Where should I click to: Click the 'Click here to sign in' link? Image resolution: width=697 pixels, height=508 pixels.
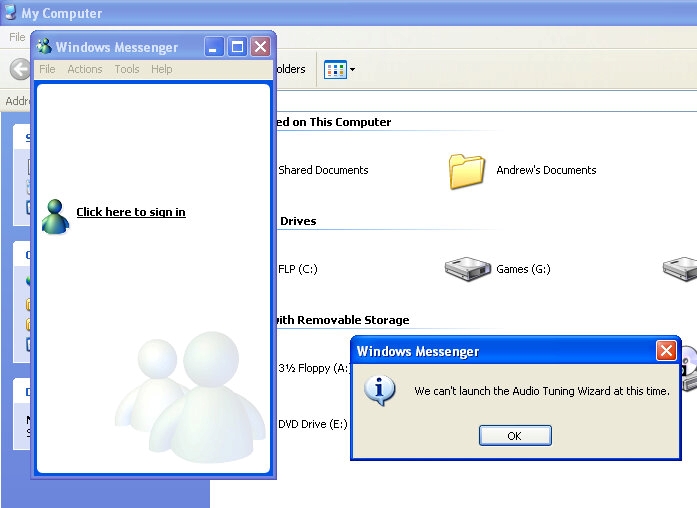(x=131, y=212)
